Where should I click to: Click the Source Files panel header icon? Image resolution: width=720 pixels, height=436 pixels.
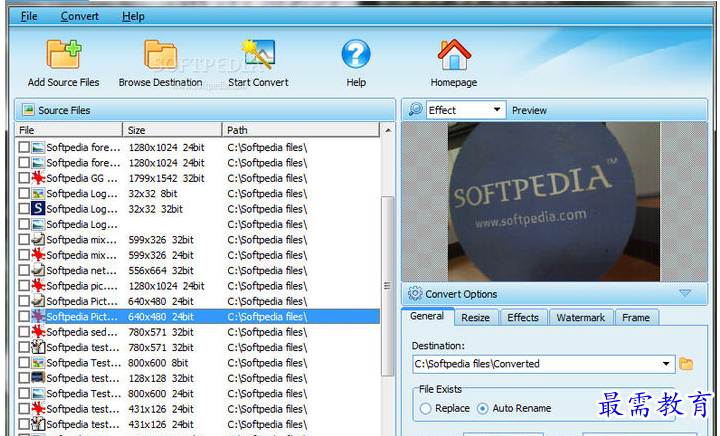(28, 110)
